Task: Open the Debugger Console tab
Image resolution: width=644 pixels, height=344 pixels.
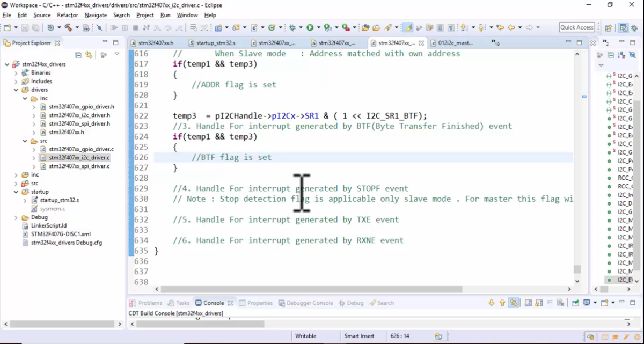Action: (x=305, y=303)
